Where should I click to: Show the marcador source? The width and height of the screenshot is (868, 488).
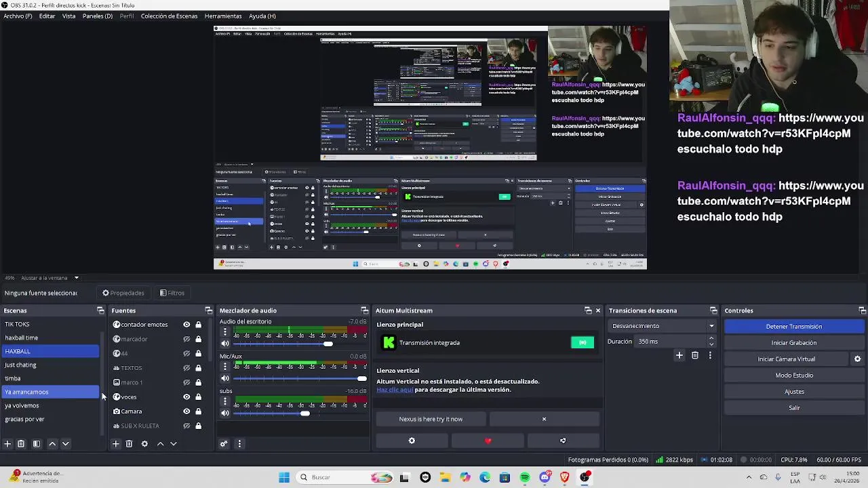click(186, 339)
